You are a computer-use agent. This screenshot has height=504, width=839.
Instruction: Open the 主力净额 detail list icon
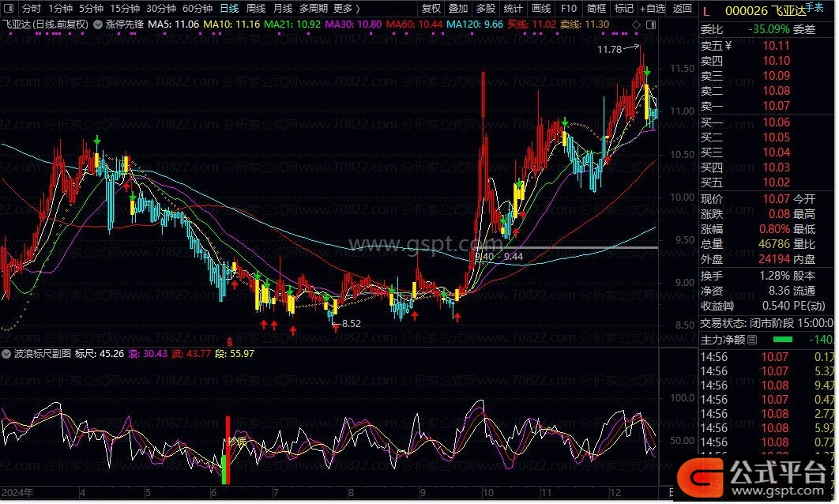pyautogui.click(x=752, y=340)
